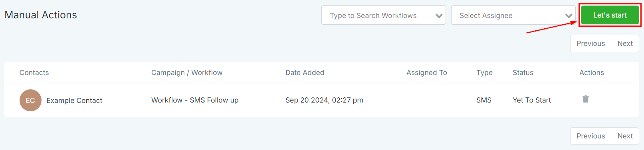
Task: Select the Yet To Start status cell
Action: pyautogui.click(x=531, y=100)
